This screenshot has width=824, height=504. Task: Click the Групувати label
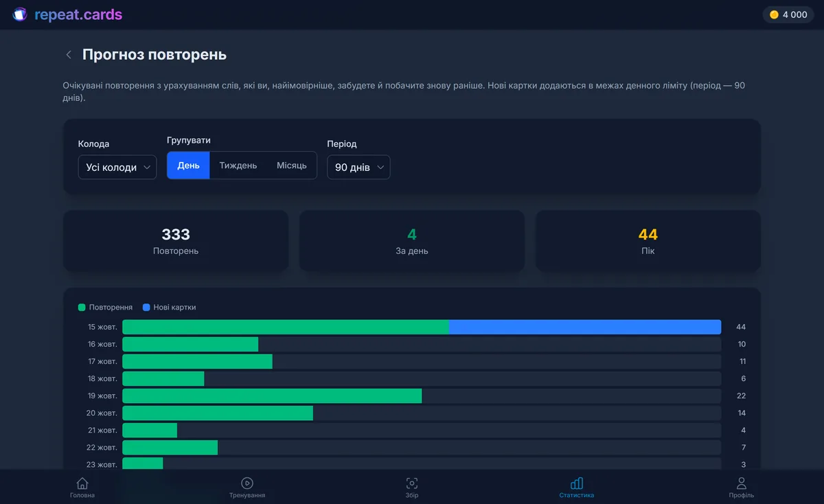click(x=189, y=140)
